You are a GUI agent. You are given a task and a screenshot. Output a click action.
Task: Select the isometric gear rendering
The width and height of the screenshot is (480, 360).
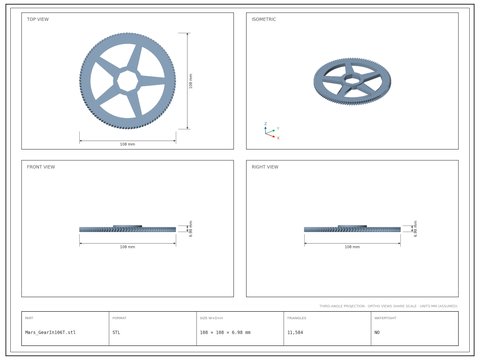click(352, 81)
